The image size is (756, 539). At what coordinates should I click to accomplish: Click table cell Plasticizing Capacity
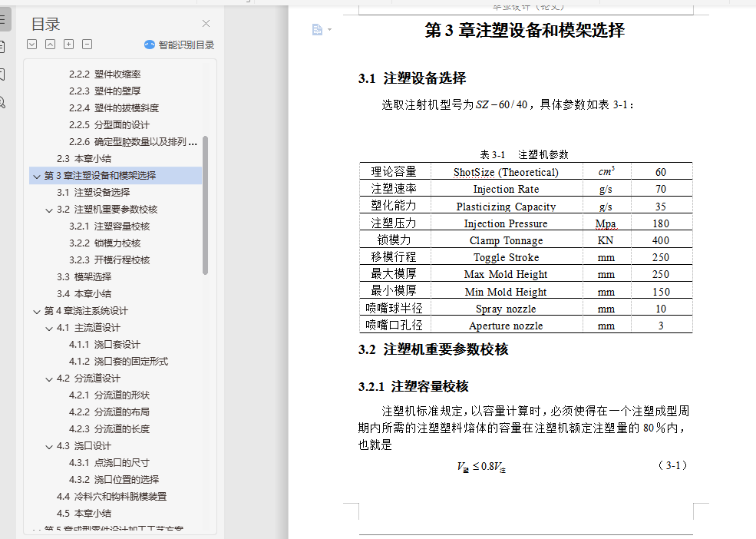pos(507,207)
